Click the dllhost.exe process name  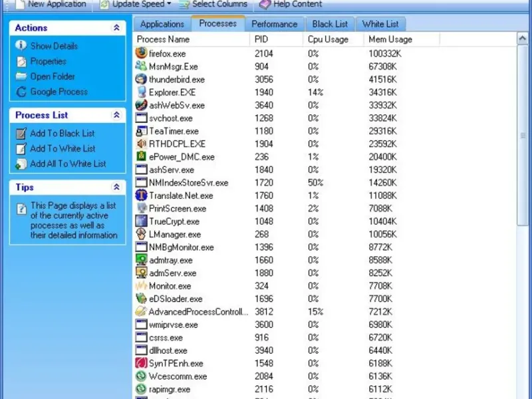[168, 350]
